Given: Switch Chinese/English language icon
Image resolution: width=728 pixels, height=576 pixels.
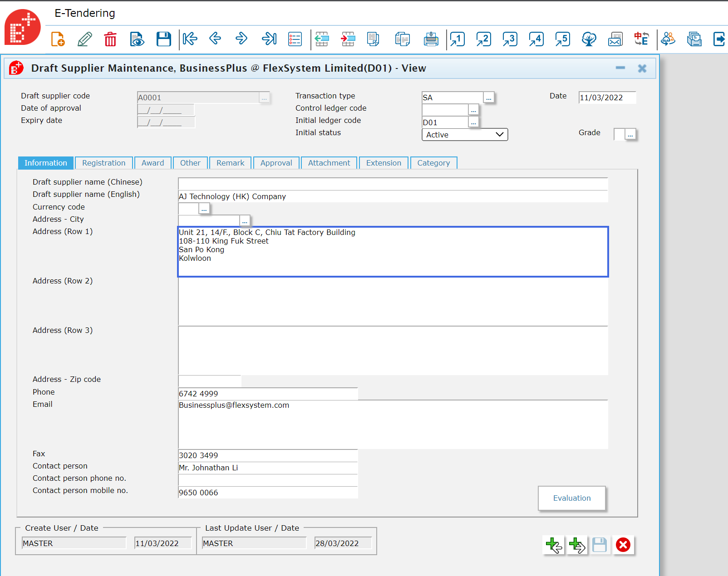Looking at the screenshot, I should pyautogui.click(x=641, y=39).
